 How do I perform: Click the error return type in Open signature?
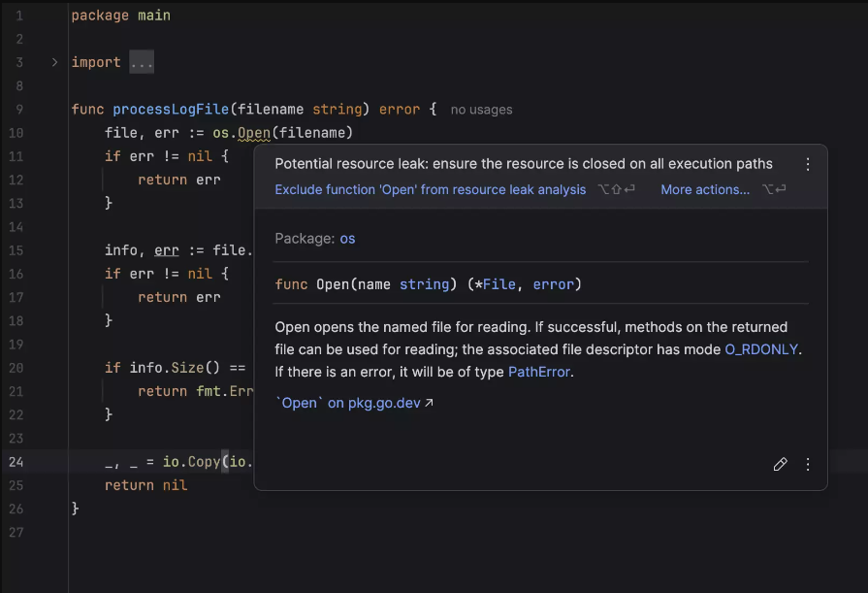pos(554,284)
